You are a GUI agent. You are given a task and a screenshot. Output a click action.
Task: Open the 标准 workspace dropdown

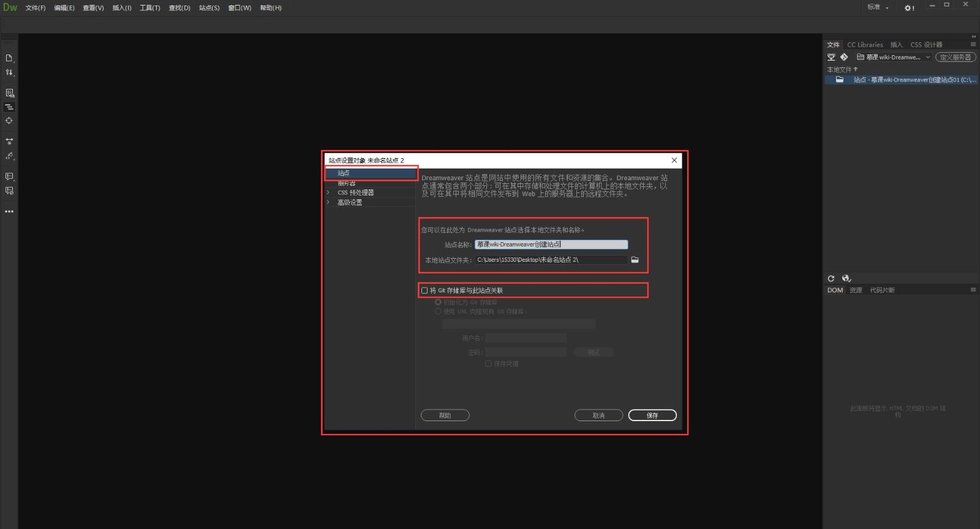(x=878, y=7)
